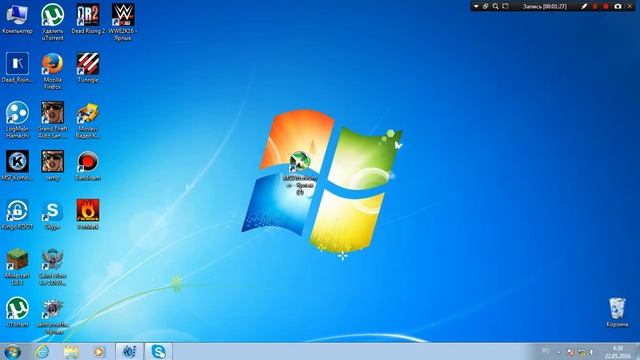The height and width of the screenshot is (360, 640).
Task: Switch to the running taskbar app left of Skype
Action: pyautogui.click(x=129, y=351)
